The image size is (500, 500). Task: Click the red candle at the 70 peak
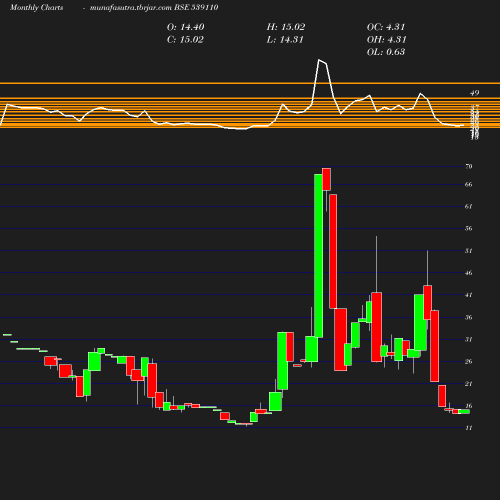326,179
